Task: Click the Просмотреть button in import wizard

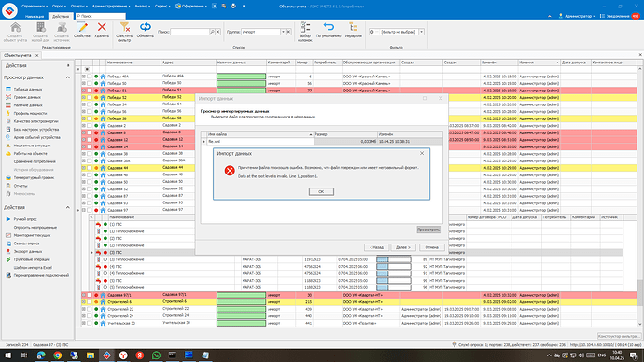Action: tap(428, 230)
